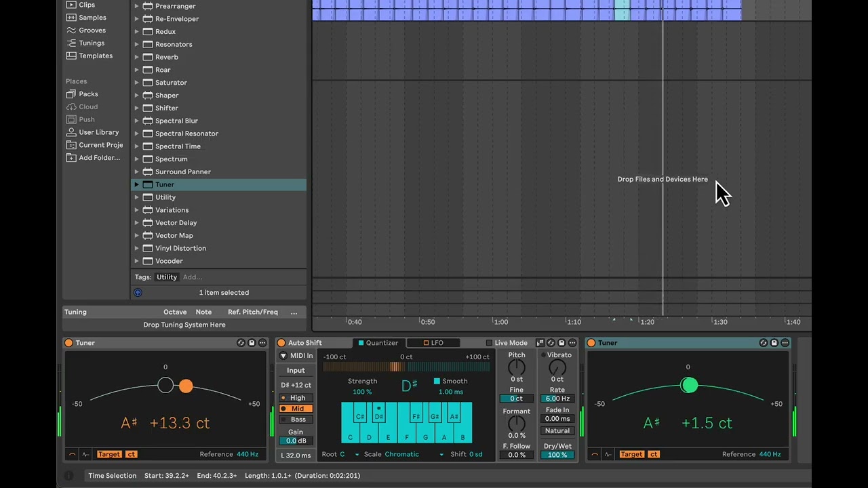Open right Tuner device options menu
868x488 pixels.
click(x=785, y=343)
